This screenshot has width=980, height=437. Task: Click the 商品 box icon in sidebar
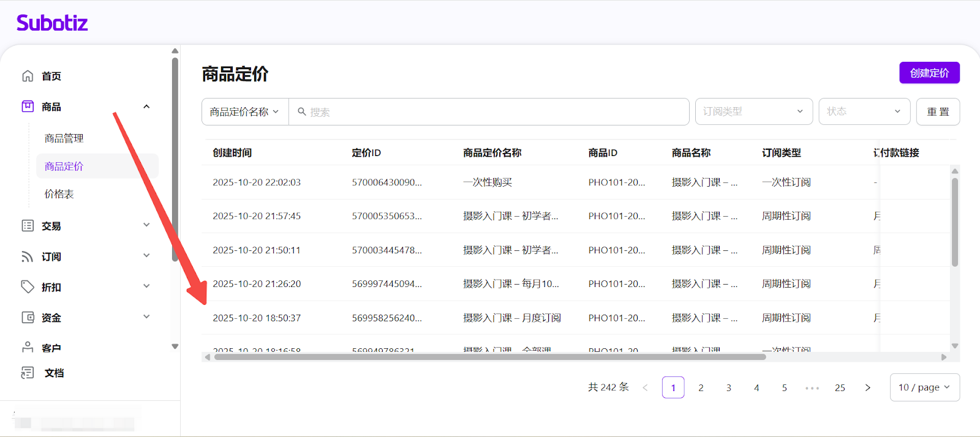point(28,106)
